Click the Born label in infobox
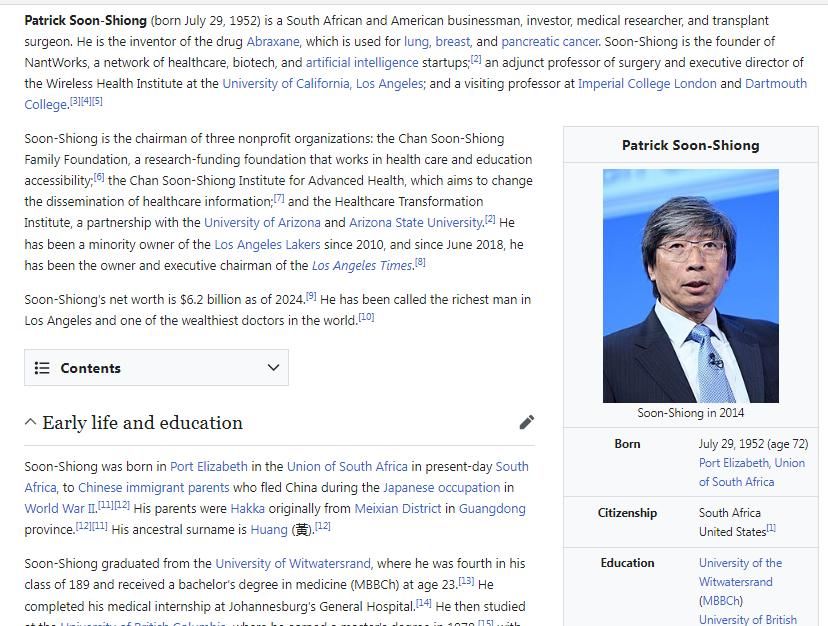Screen dimensions: 828x626 [x=627, y=444]
